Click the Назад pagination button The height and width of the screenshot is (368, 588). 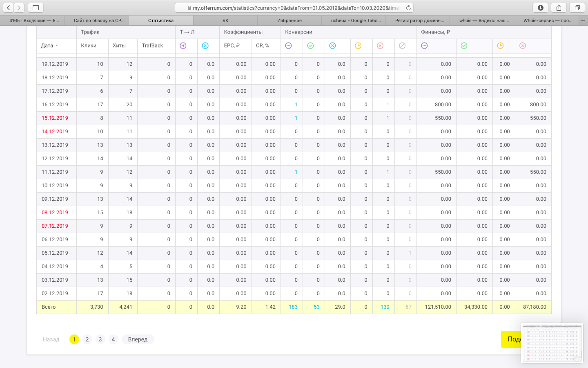tap(51, 339)
